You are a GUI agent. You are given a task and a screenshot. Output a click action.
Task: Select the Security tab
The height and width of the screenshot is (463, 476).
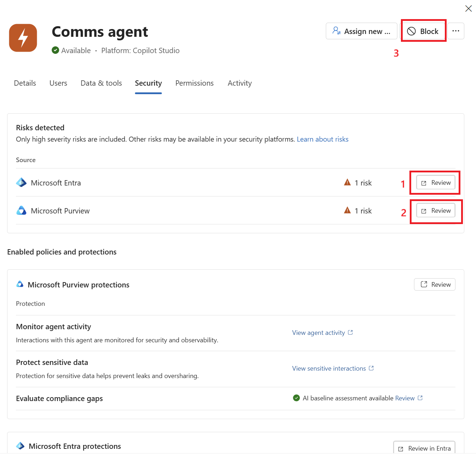point(148,83)
